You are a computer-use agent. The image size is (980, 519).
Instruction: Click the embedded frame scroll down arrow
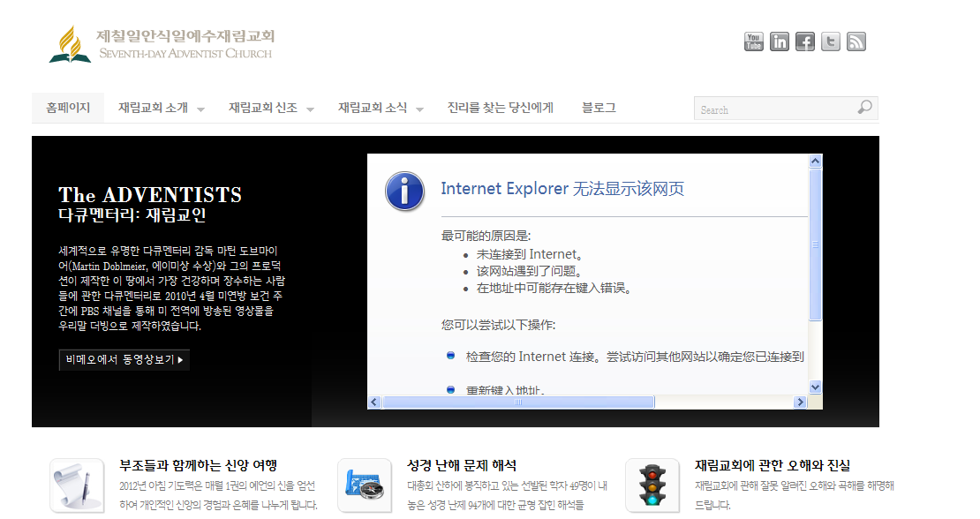pos(815,387)
